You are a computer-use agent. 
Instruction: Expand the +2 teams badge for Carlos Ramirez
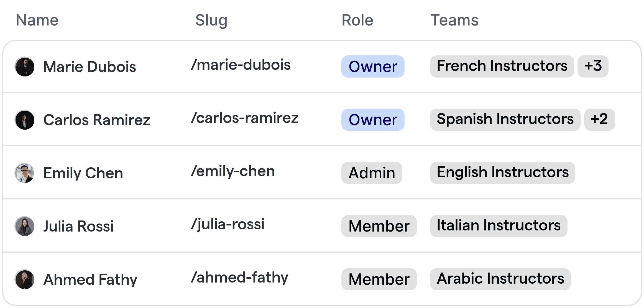tap(599, 120)
